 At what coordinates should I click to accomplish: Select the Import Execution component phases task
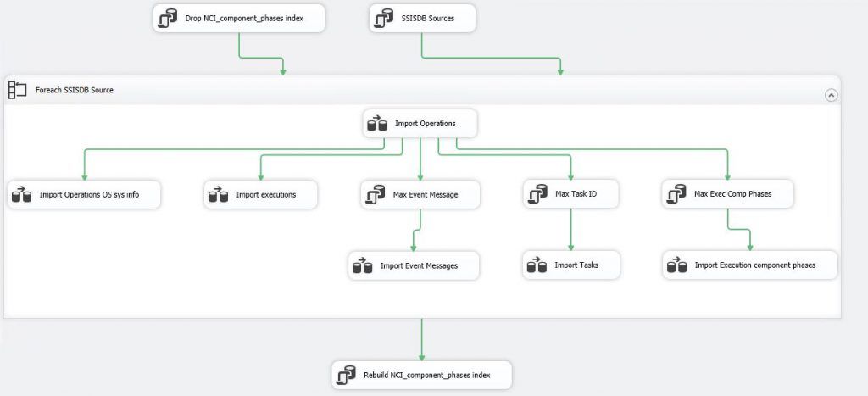click(x=754, y=265)
